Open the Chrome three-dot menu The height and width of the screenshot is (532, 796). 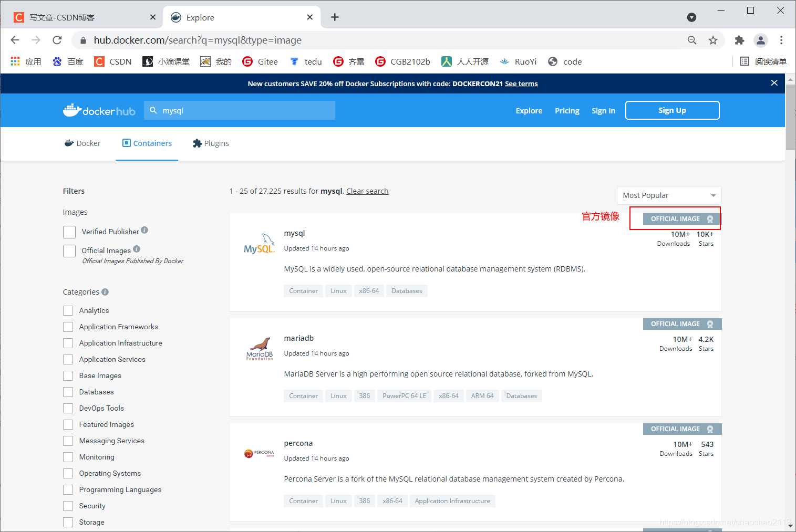click(781, 40)
